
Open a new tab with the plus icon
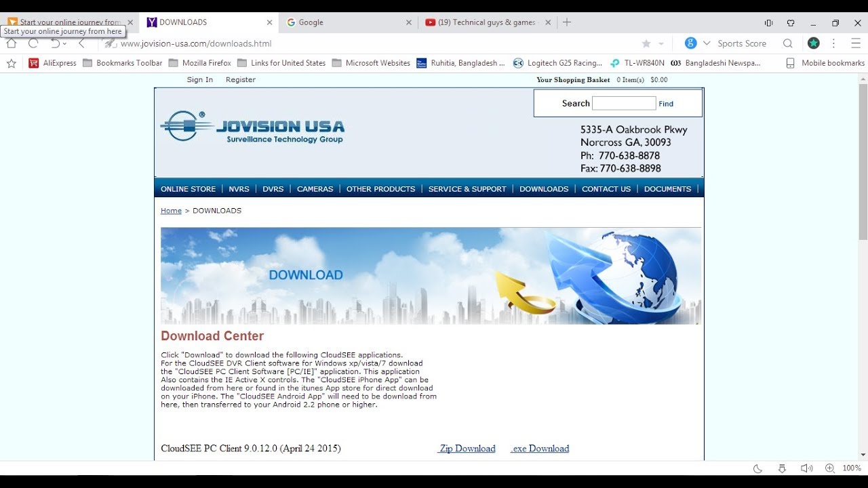(567, 22)
